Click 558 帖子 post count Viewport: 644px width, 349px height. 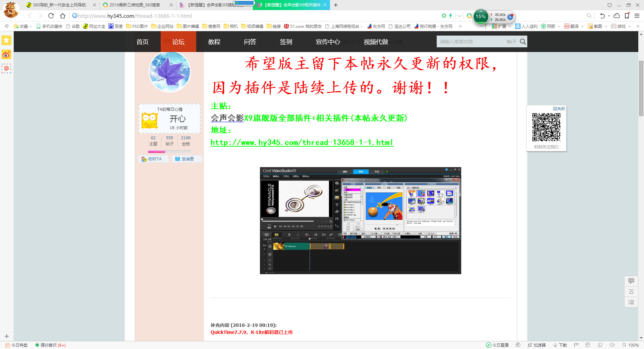[x=169, y=141]
